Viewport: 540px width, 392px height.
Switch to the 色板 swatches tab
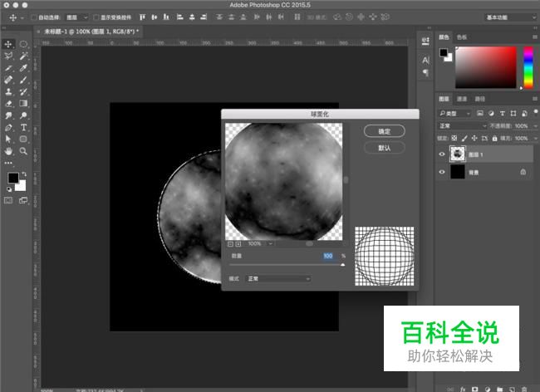pyautogui.click(x=461, y=37)
